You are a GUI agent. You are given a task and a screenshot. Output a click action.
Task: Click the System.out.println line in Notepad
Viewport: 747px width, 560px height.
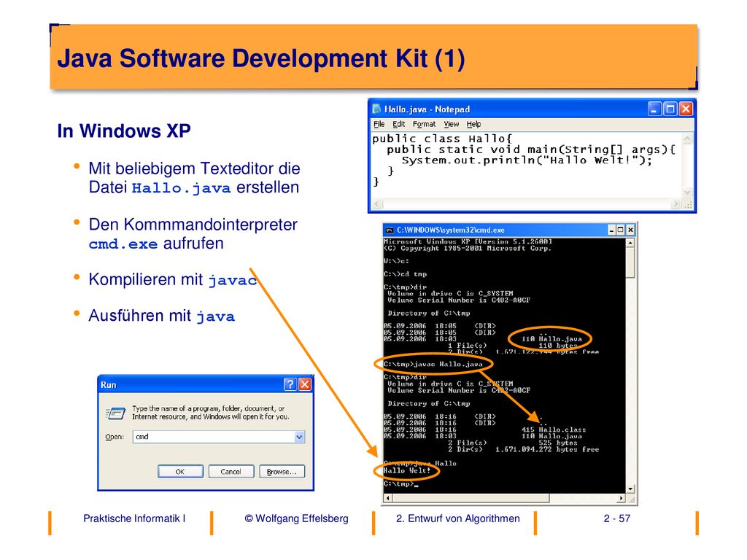527,160
